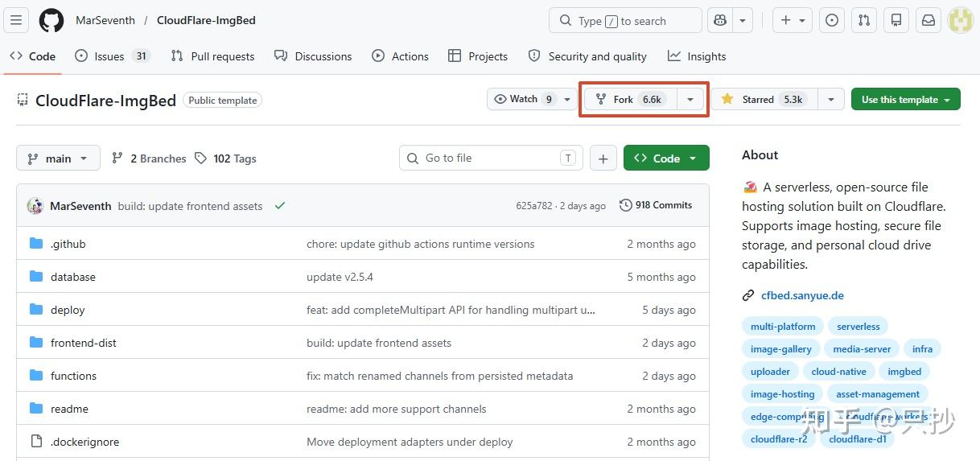This screenshot has height=461, width=980.
Task: Click the add file plus button
Action: (x=603, y=158)
